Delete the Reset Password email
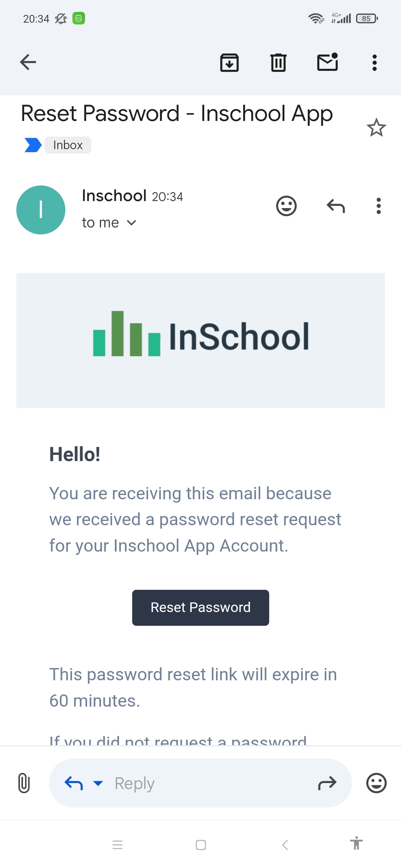Image resolution: width=401 pixels, height=868 pixels. [x=278, y=62]
